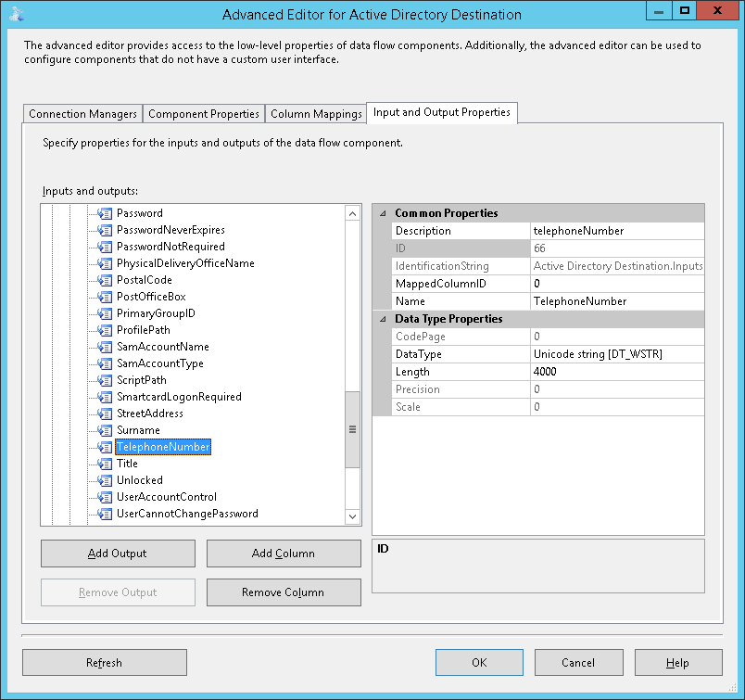Click the column icon beside SmartcardLogonRequired

coord(105,397)
